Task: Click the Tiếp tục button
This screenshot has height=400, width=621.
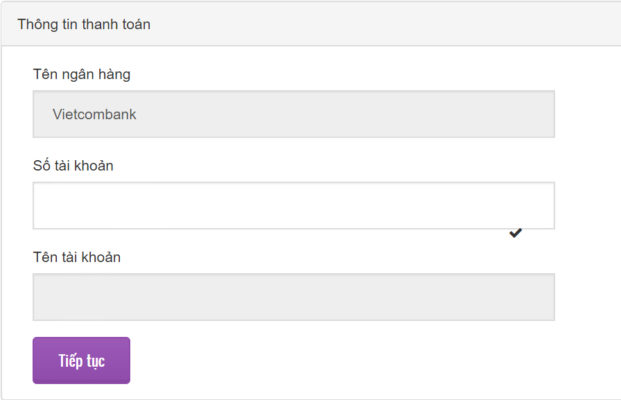Action: 81,360
